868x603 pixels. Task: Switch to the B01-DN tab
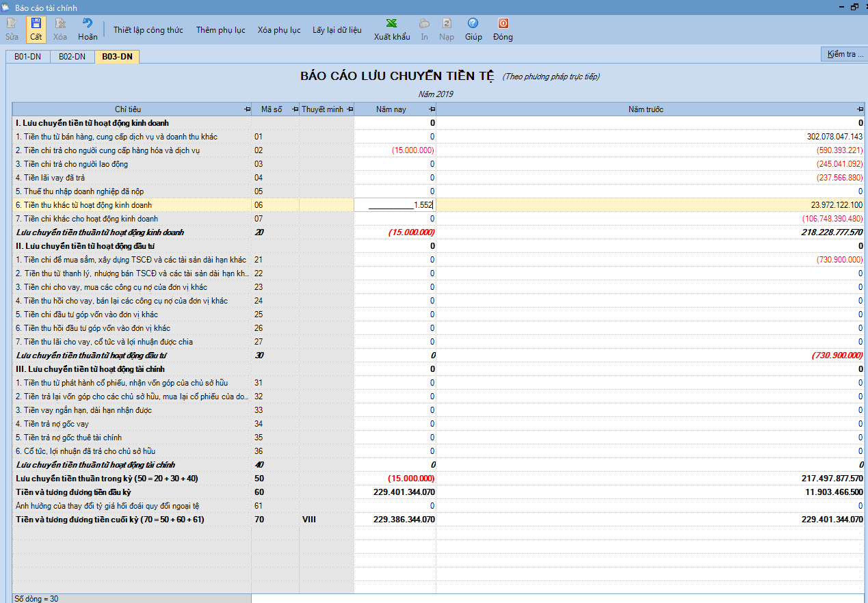point(28,57)
